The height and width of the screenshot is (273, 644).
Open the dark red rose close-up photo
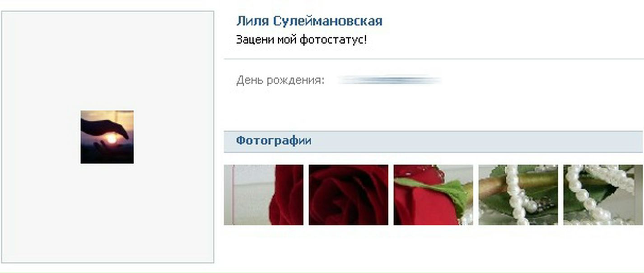pyautogui.click(x=348, y=195)
